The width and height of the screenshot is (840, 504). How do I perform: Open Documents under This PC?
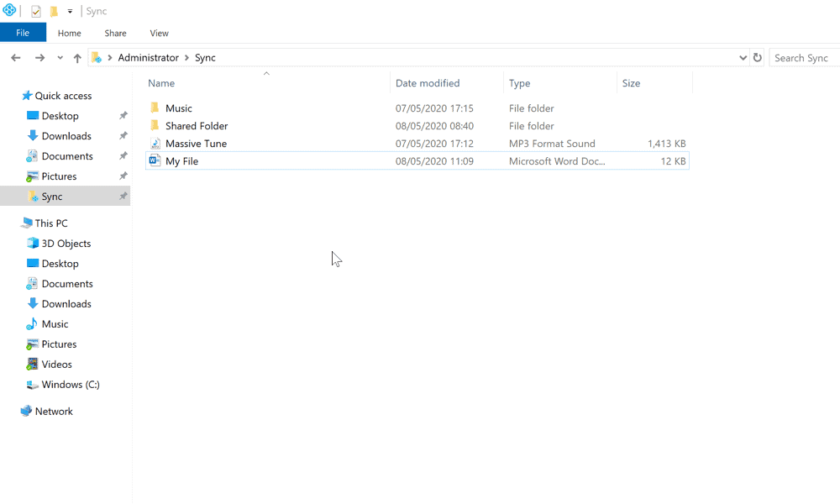(67, 284)
